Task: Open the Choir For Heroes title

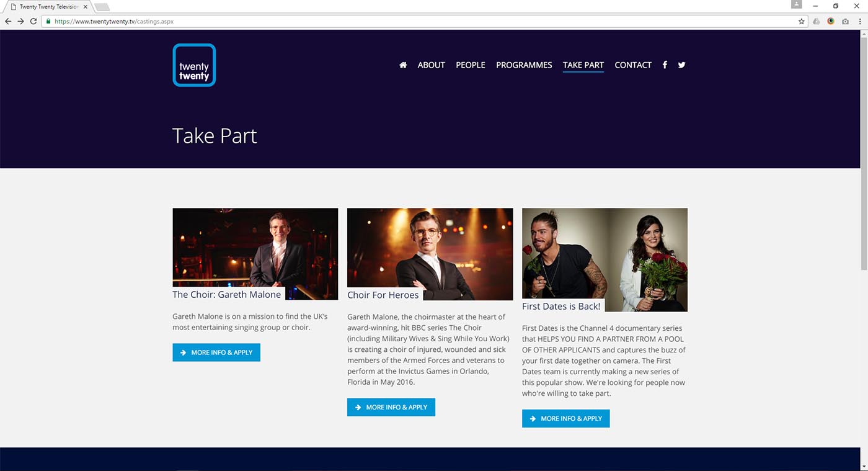Action: pyautogui.click(x=383, y=295)
